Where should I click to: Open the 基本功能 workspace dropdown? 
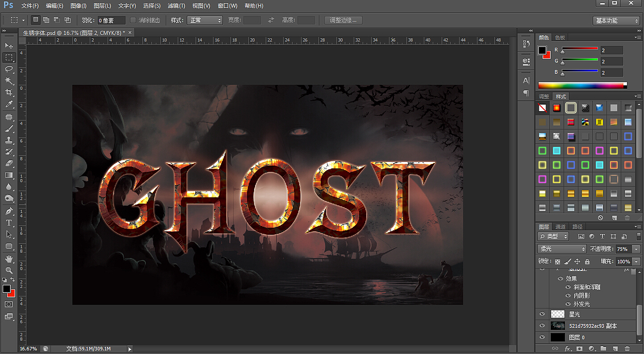click(616, 21)
